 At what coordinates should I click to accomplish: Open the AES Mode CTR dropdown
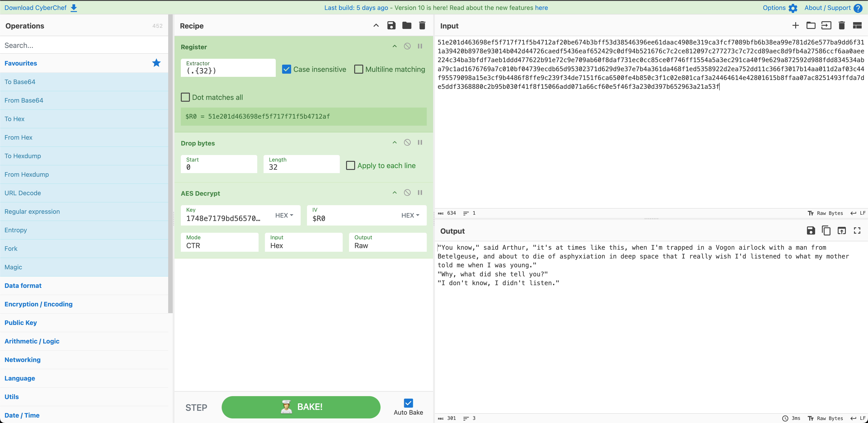pyautogui.click(x=219, y=242)
